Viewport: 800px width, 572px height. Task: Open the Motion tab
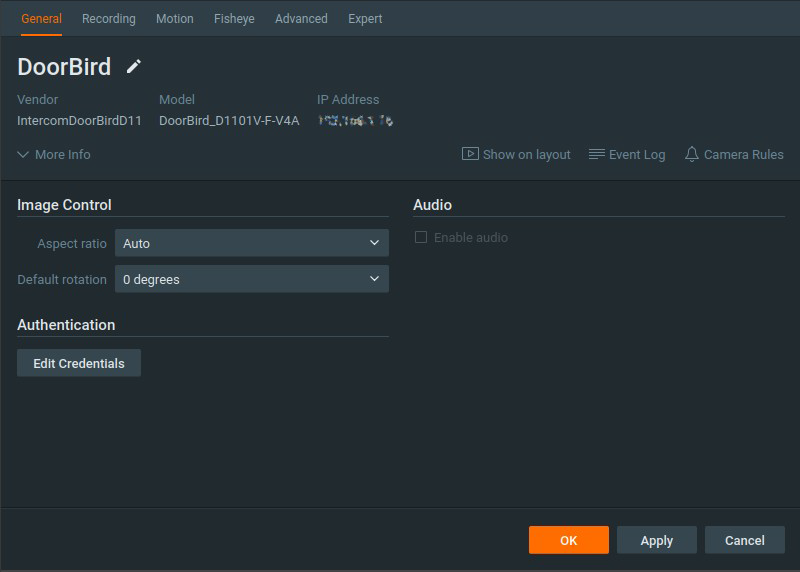(x=174, y=19)
